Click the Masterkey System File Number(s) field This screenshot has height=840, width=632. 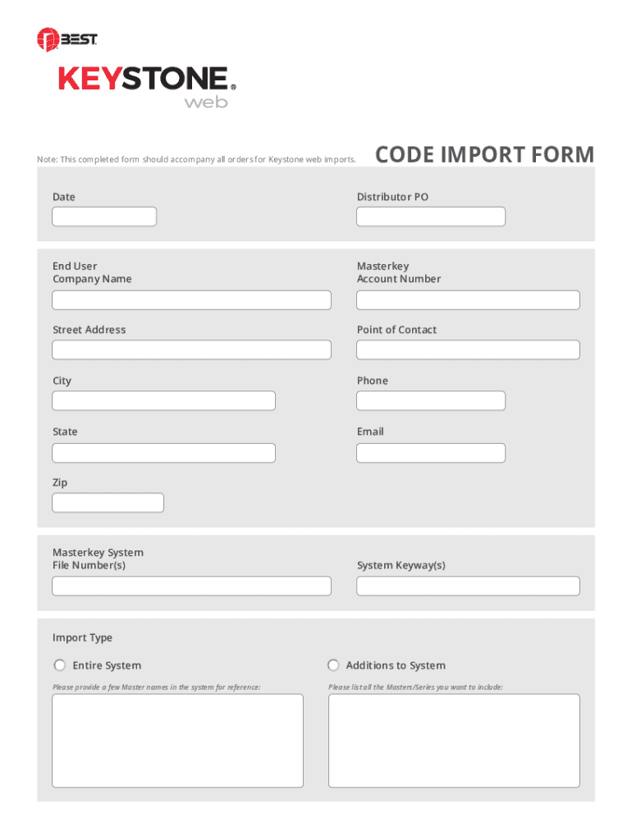[191, 586]
